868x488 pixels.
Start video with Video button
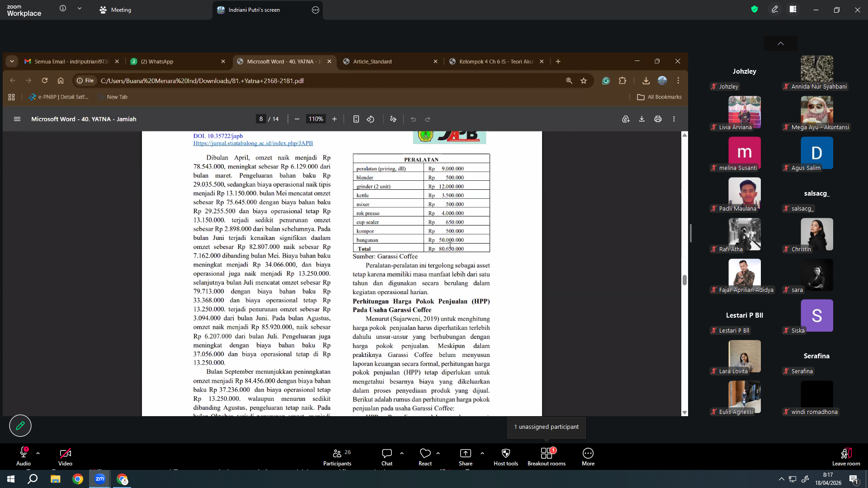(x=65, y=456)
